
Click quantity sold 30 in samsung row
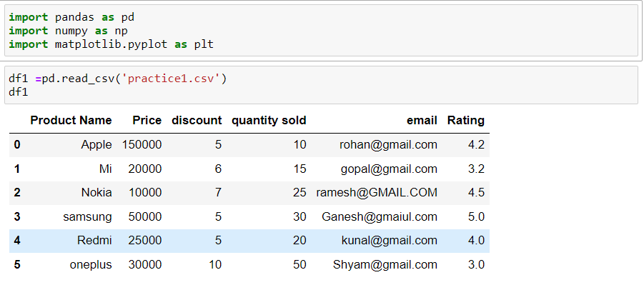(299, 216)
